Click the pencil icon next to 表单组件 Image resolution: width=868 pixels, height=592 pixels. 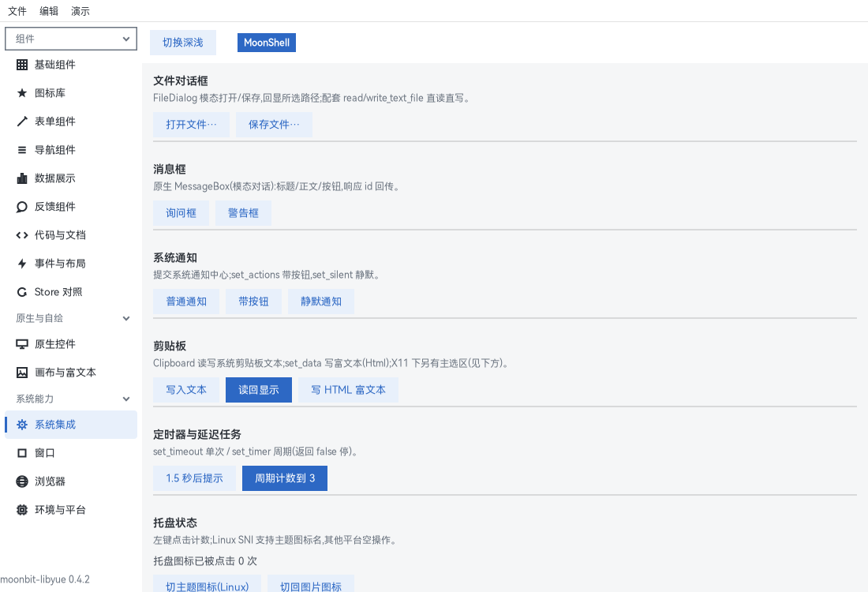point(21,122)
